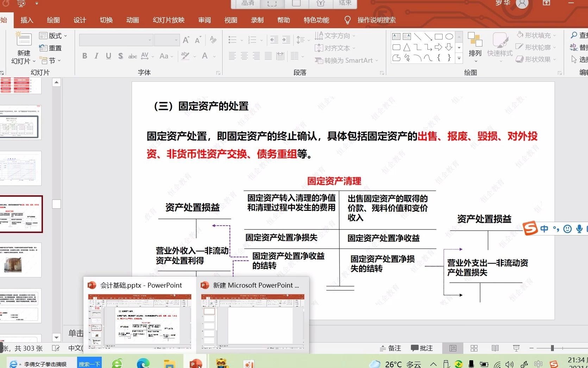Open File Explorer from the taskbar

click(x=170, y=364)
